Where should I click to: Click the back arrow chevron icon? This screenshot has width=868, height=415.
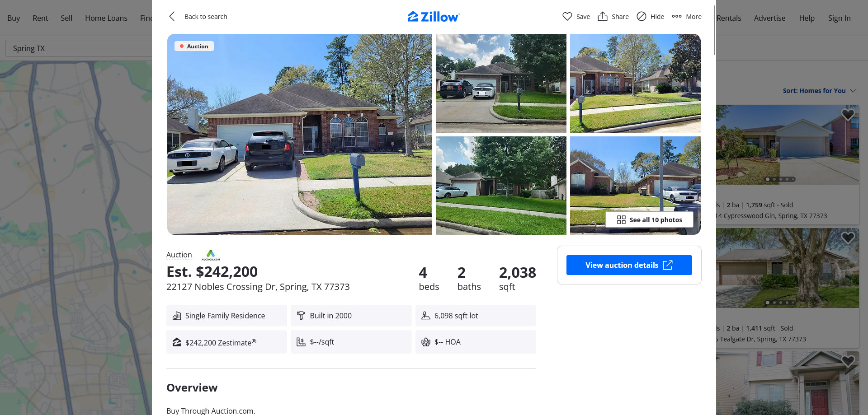pos(172,17)
